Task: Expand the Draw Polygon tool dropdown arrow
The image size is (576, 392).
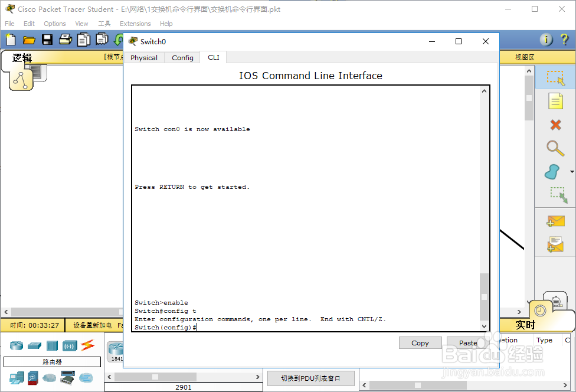Action: click(572, 172)
